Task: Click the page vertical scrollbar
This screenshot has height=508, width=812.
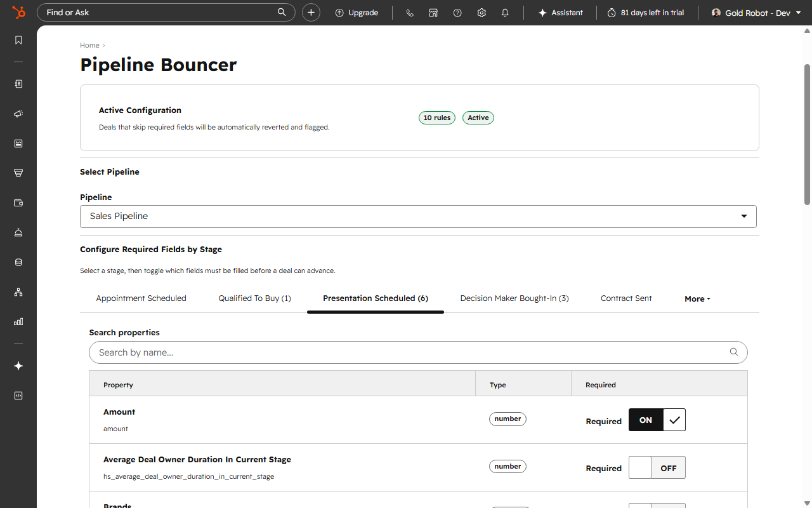Action: point(808,134)
